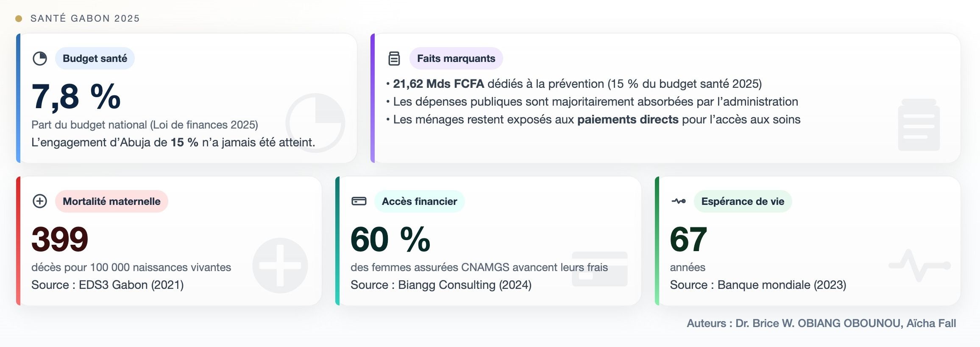Viewport: 980px width, 347px height.
Task: Click the 7,8 % budget figure
Action: (76, 97)
